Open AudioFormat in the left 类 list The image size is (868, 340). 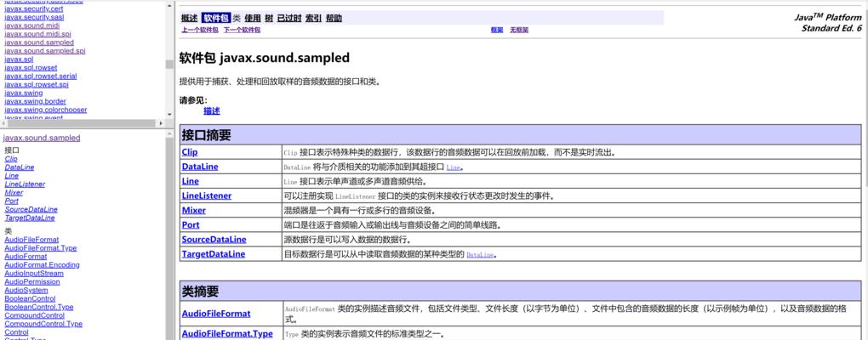[x=26, y=257]
